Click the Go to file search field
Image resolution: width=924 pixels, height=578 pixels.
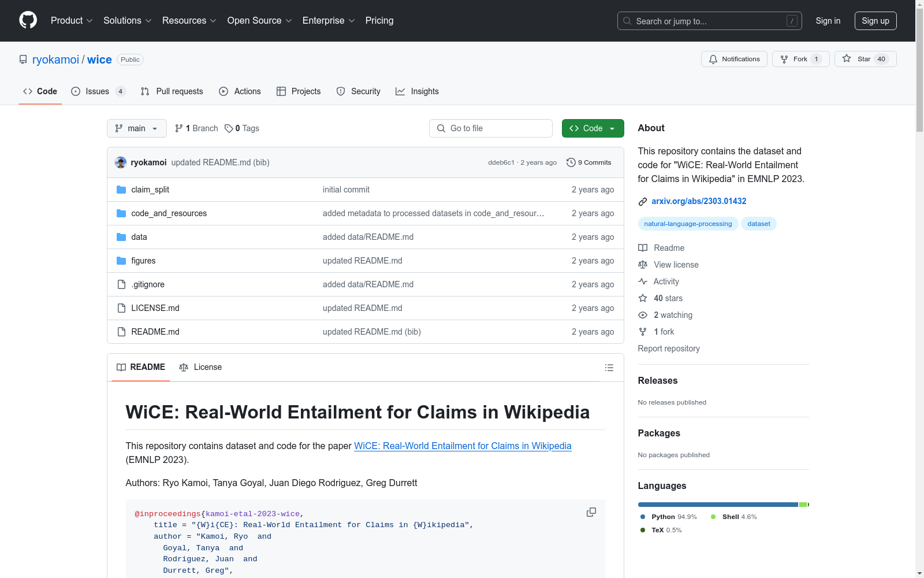pos(491,128)
